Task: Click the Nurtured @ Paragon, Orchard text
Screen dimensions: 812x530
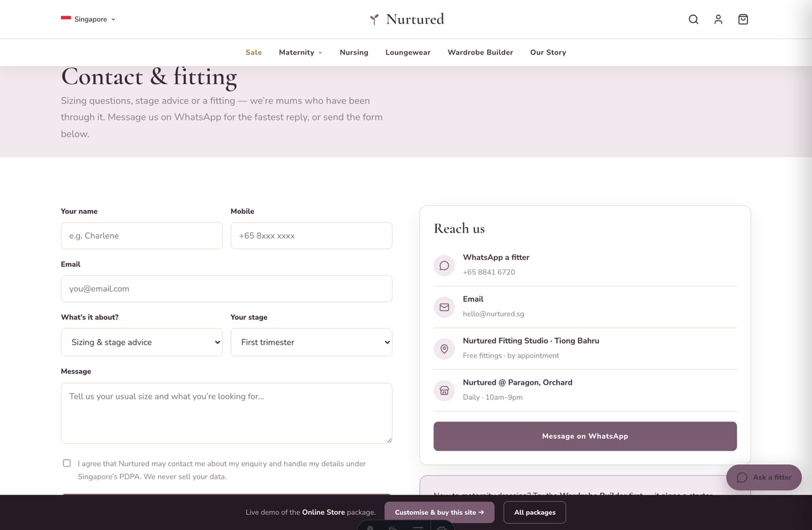Action: [x=518, y=382]
